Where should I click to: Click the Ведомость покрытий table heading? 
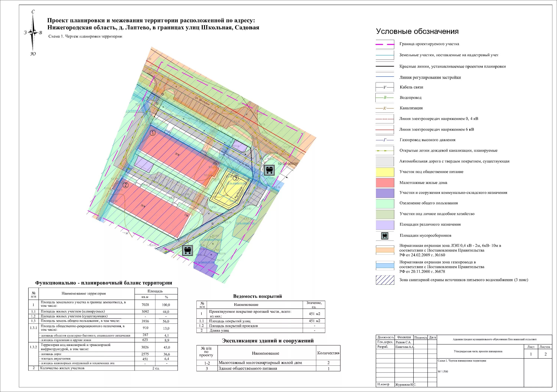[257, 296]
